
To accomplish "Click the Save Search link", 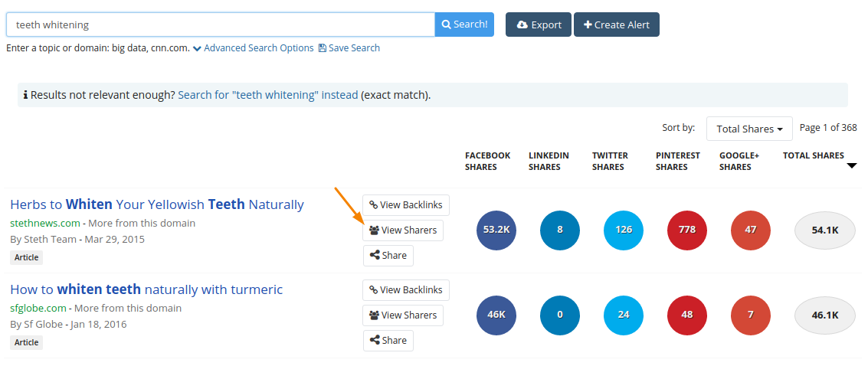I will point(349,48).
